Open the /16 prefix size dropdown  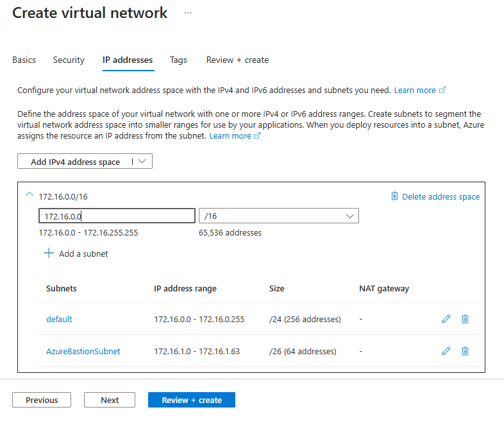point(279,216)
